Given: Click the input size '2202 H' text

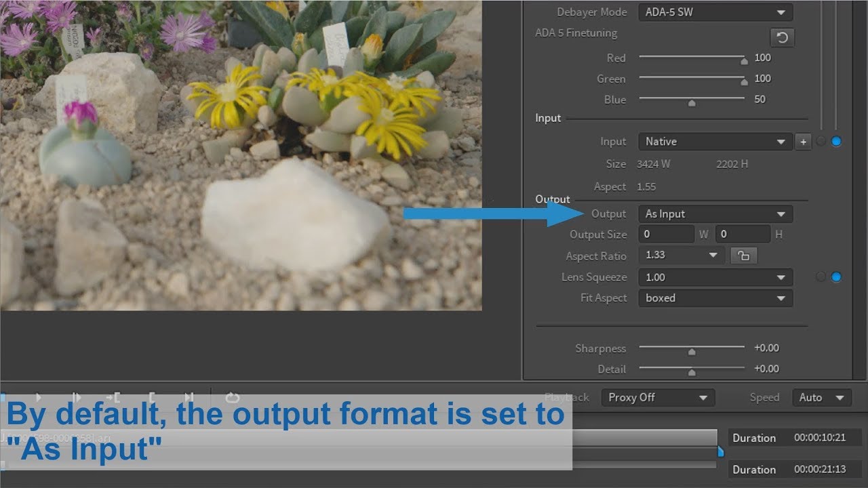Looking at the screenshot, I should pos(732,164).
